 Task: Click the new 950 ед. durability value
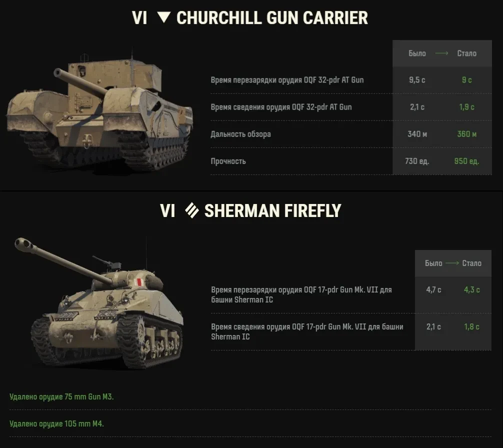click(466, 161)
